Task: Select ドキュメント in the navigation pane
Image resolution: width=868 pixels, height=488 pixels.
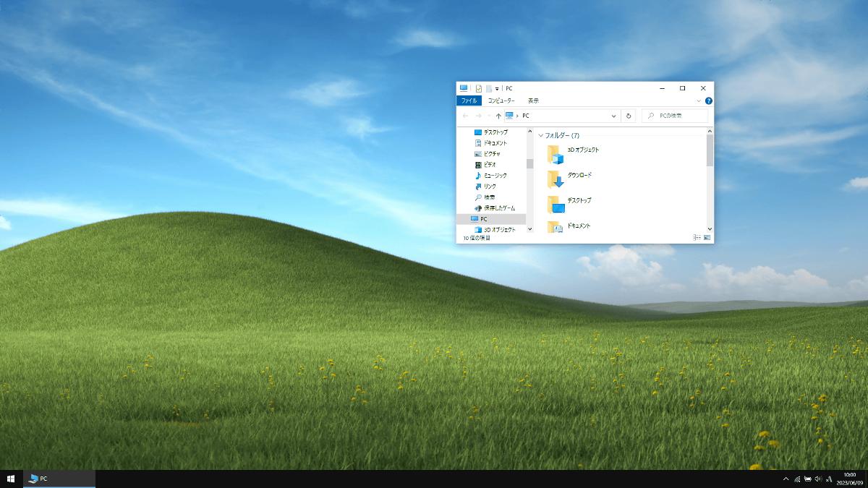Action: pyautogui.click(x=495, y=143)
